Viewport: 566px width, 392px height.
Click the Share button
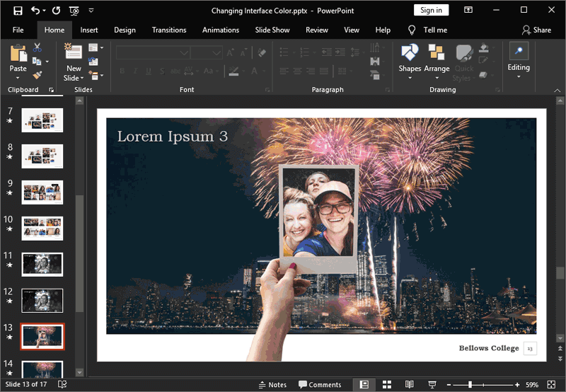[x=536, y=30]
